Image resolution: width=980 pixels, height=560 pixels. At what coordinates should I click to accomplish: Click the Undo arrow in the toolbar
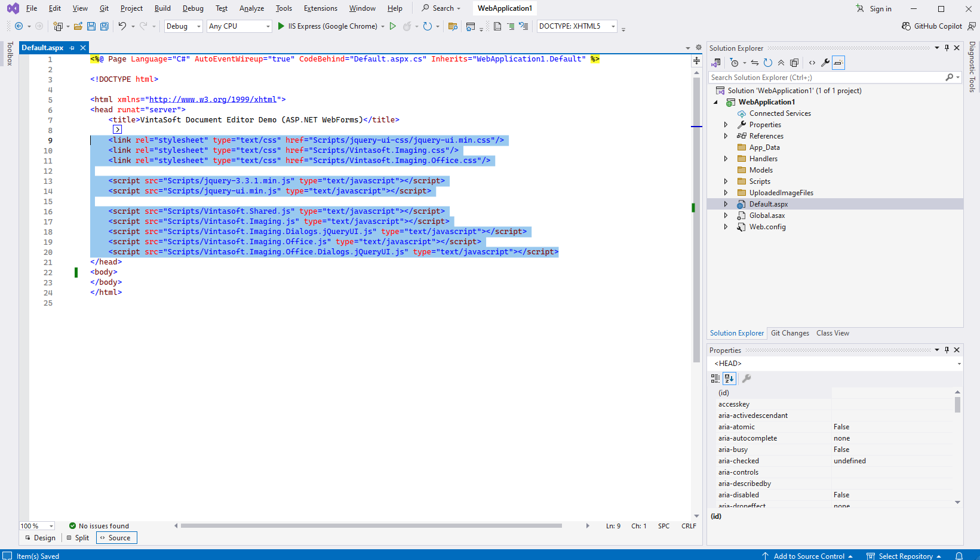[122, 26]
